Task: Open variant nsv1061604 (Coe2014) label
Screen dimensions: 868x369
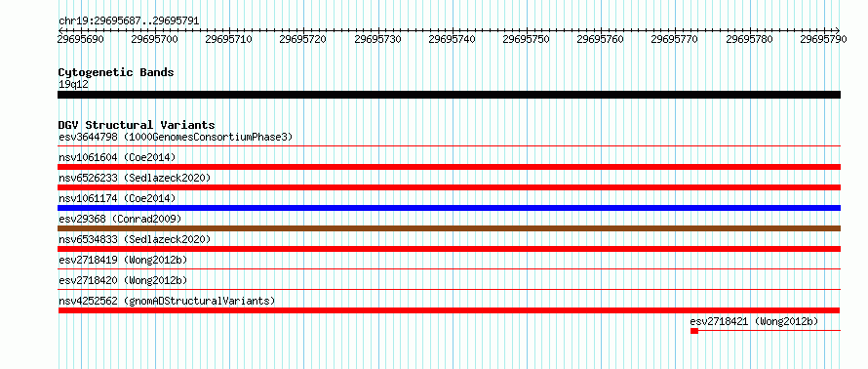Action: pos(117,157)
